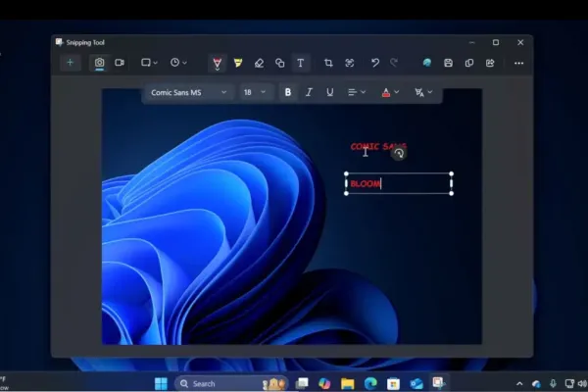Expand the font color chevron

[397, 92]
